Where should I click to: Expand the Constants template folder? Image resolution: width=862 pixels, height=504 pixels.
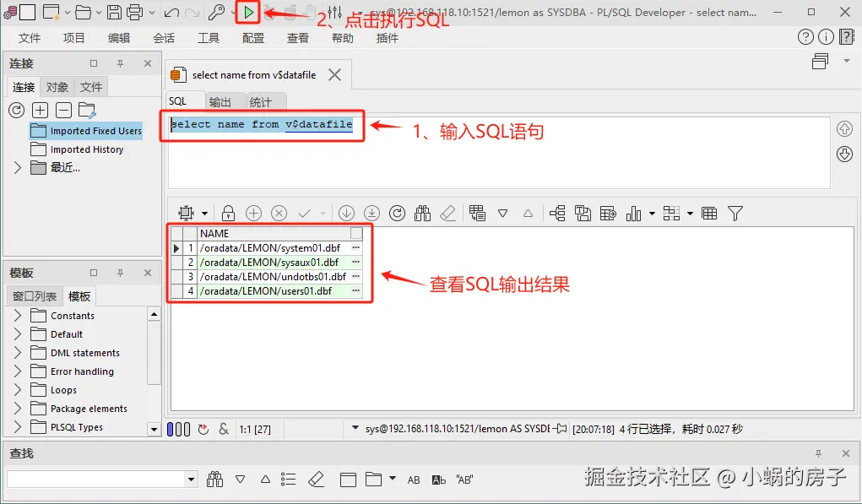(x=17, y=316)
